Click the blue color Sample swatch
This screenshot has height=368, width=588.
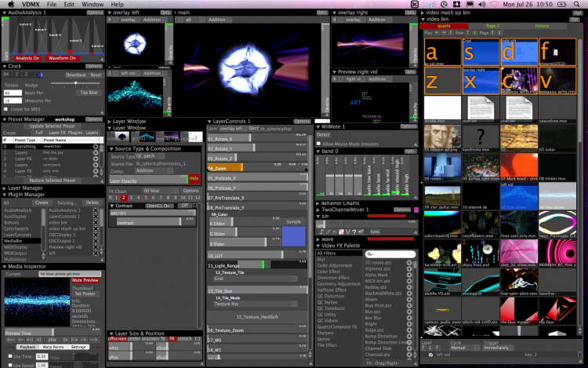click(294, 236)
